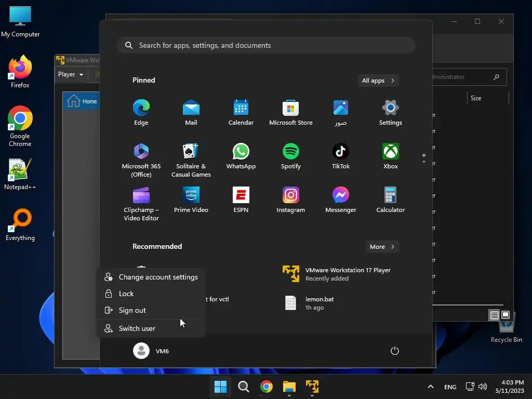Switch to VMware Player on taskbar
The image size is (532, 399).
[x=312, y=387]
